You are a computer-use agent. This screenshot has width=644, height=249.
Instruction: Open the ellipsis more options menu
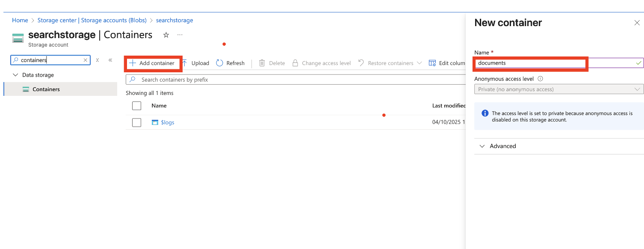tap(180, 35)
